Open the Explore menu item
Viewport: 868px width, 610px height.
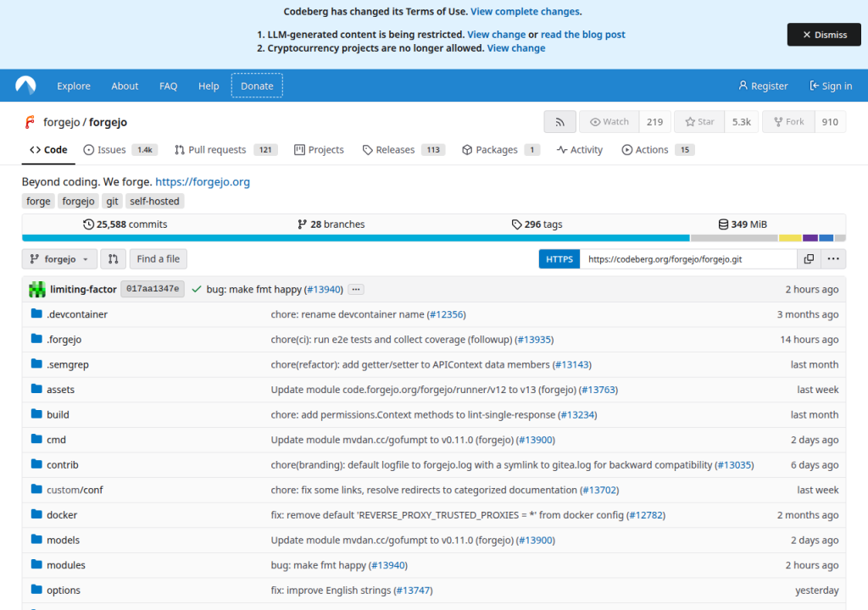point(74,86)
